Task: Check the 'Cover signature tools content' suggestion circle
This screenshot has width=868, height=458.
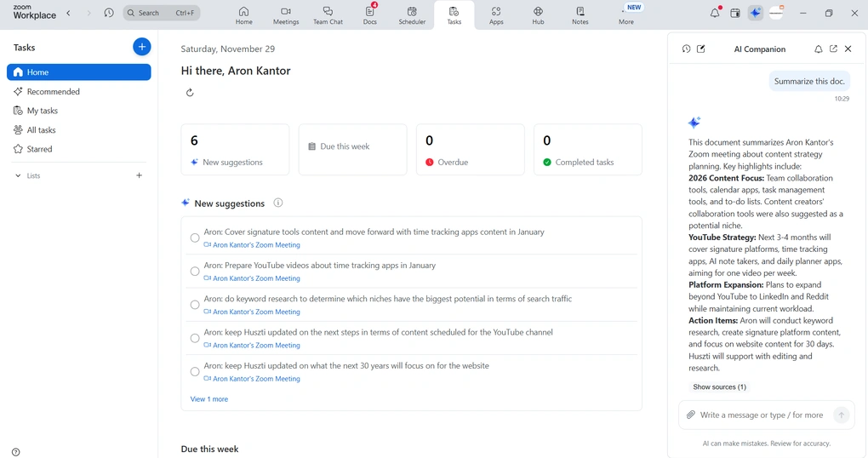Action: (x=195, y=238)
